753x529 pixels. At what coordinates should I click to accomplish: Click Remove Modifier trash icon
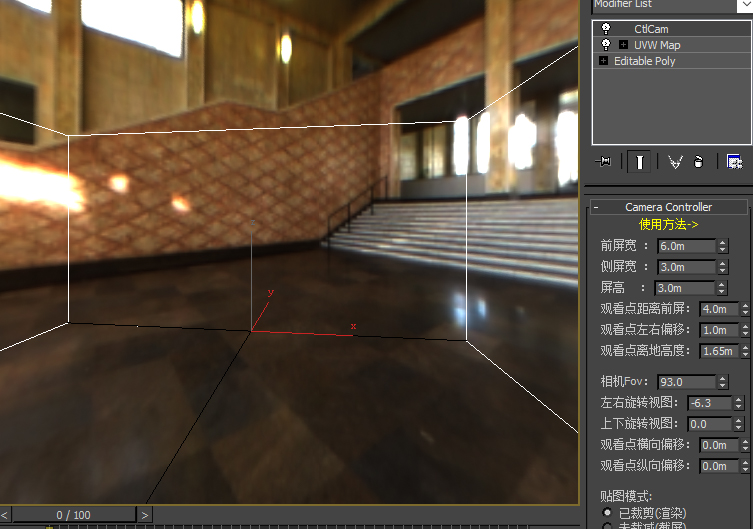point(698,161)
